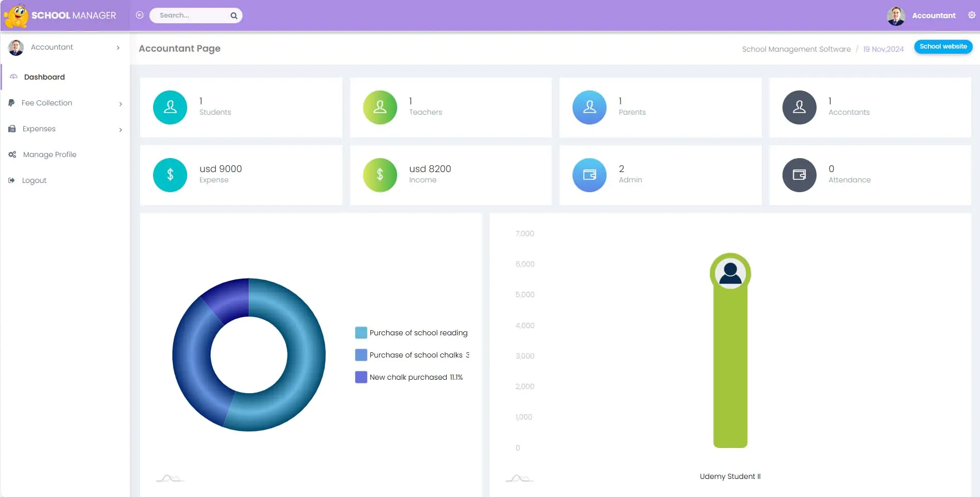980x497 pixels.
Task: Collapse sidebar with the arrow circle icon
Action: (x=140, y=15)
